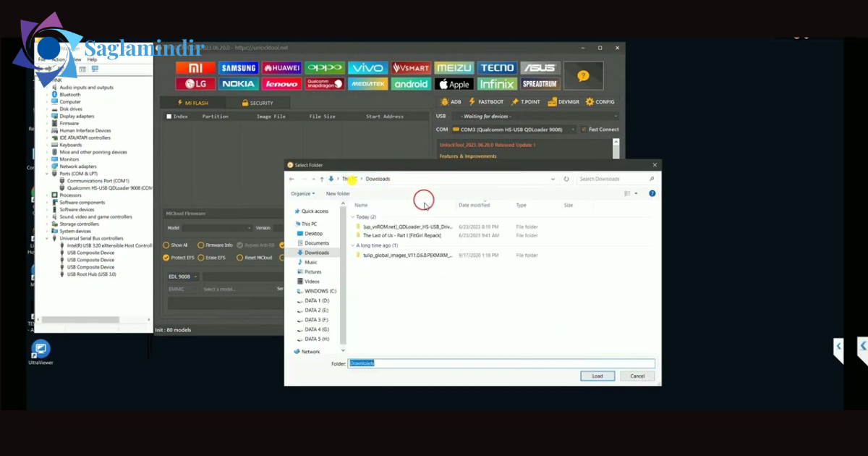Select the Apple brand tile
The image size is (868, 456).
coord(454,84)
